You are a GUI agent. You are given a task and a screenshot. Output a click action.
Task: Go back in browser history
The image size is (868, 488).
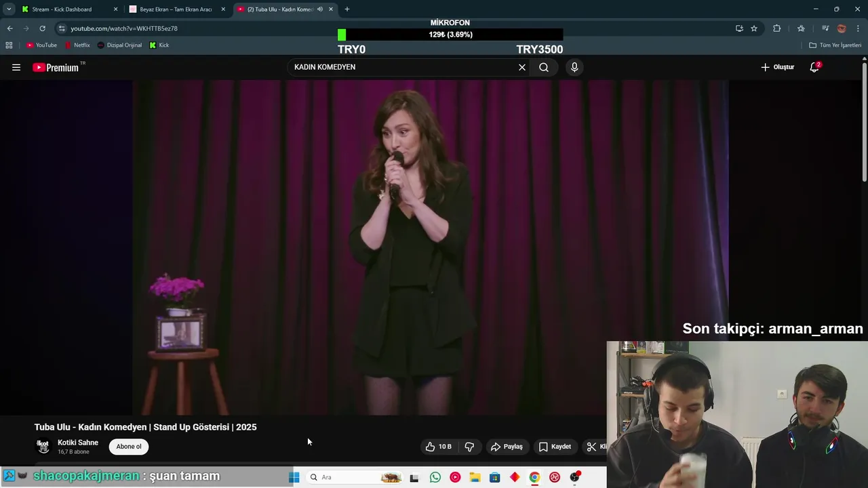click(9, 28)
